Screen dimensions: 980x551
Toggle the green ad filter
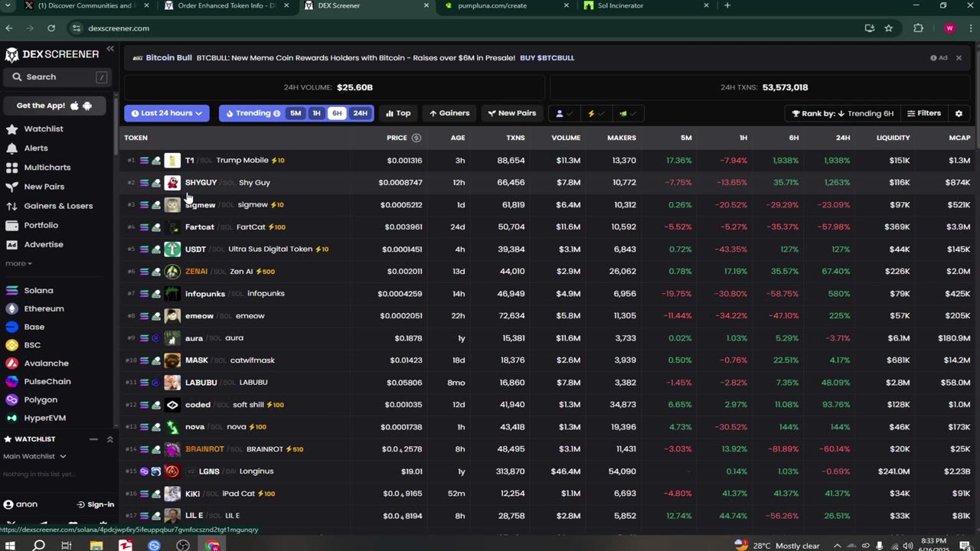pos(628,113)
